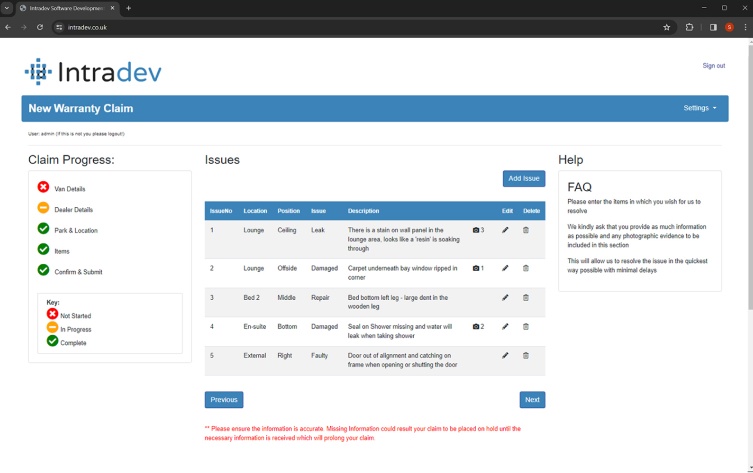Open Chrome tab search dropdown
The width and height of the screenshot is (753, 473).
point(7,8)
